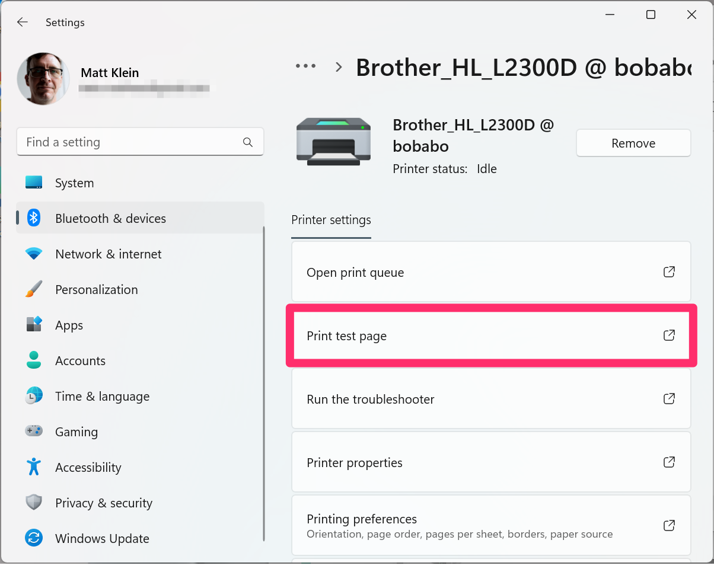Click the Bluetooth icon in sidebar
The width and height of the screenshot is (714, 588).
34,218
